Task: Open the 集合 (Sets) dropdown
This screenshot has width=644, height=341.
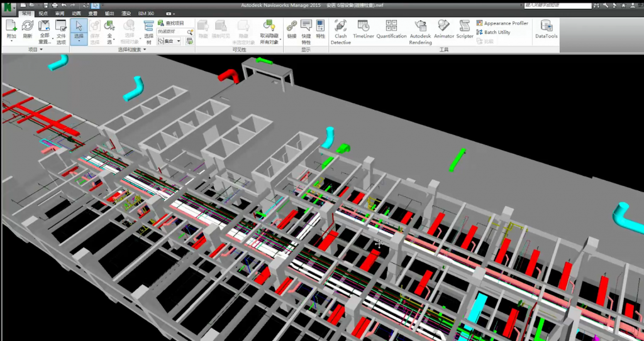Action: (169, 41)
